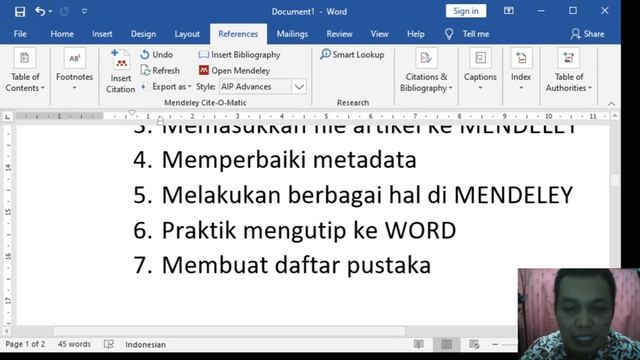Click the vertical scrollbar thumb

[x=615, y=180]
